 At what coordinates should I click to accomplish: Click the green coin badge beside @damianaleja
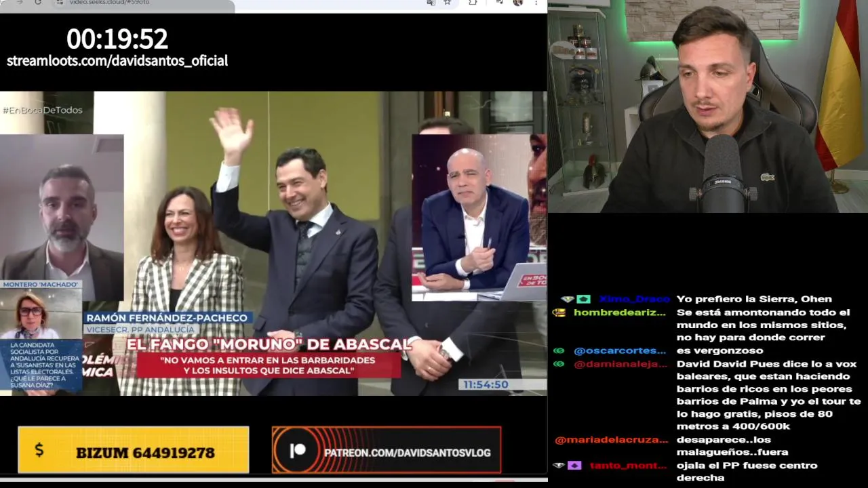point(558,364)
